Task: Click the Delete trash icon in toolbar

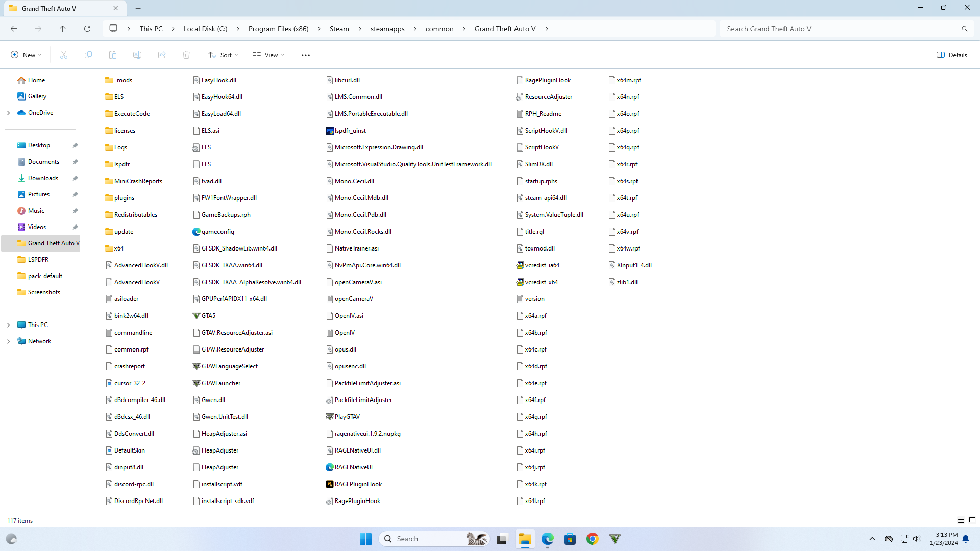Action: (x=186, y=55)
